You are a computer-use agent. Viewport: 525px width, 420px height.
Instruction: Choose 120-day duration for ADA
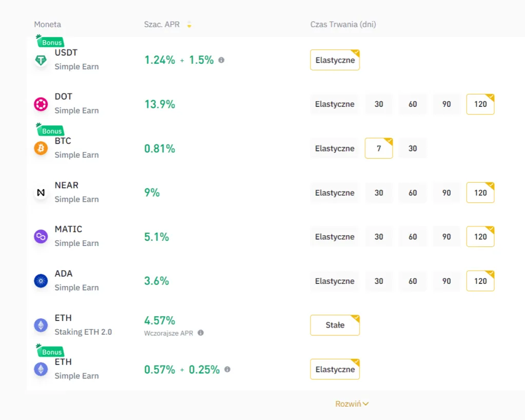point(480,281)
